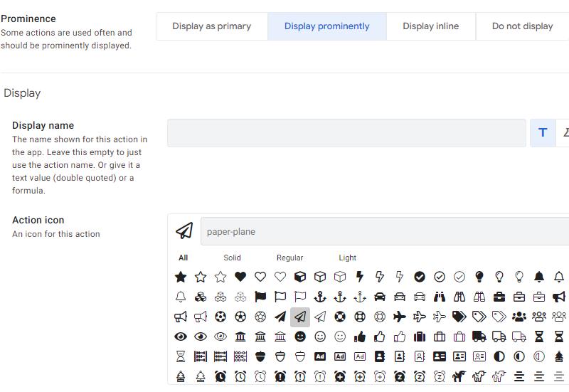Show All icon styles tab

[184, 258]
